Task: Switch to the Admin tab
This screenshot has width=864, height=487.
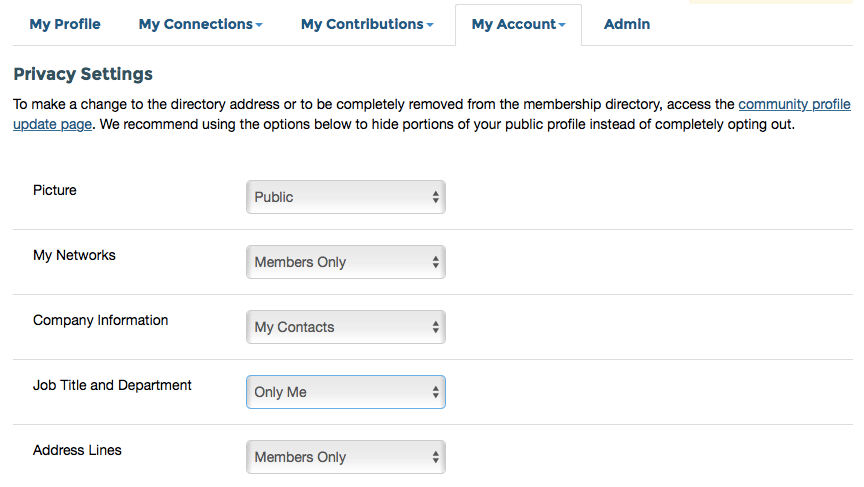Action: point(627,24)
